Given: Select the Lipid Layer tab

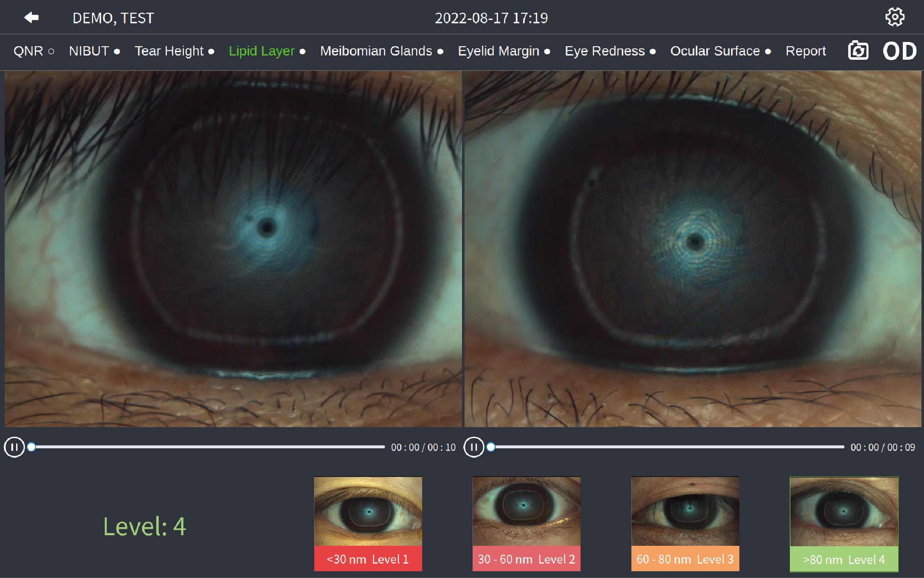Looking at the screenshot, I should pyautogui.click(x=267, y=51).
